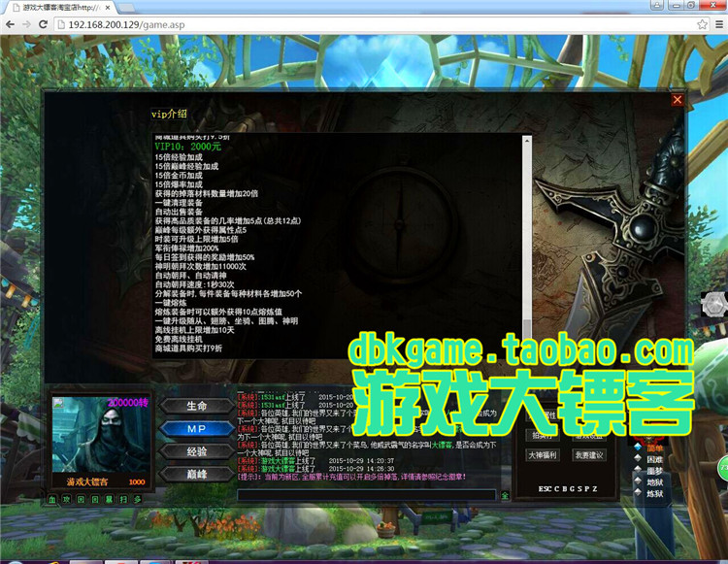Click the 15倍金币加成 line
Viewport: 728px width, 564px height.
[179, 176]
